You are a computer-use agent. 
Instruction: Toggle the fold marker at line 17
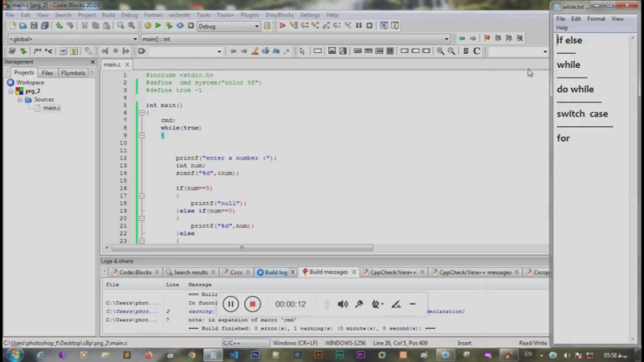(x=142, y=195)
